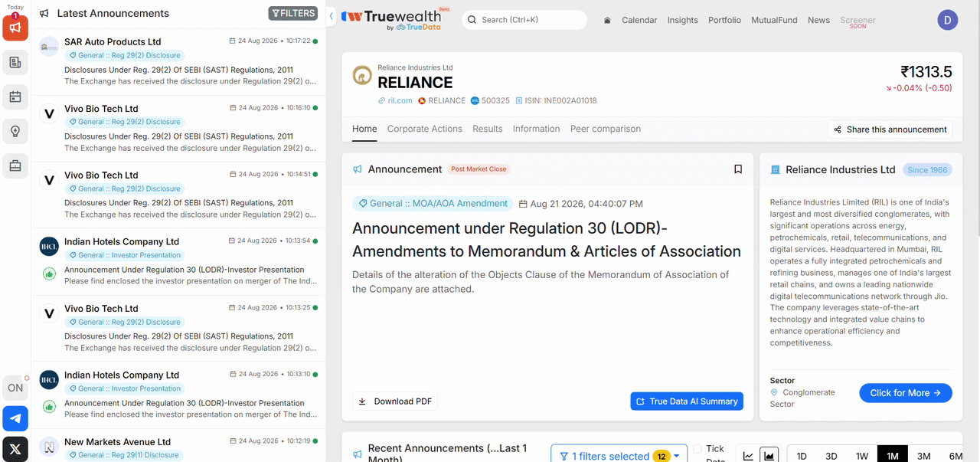
Task: Open the calendar sidebar icon
Action: click(x=15, y=97)
